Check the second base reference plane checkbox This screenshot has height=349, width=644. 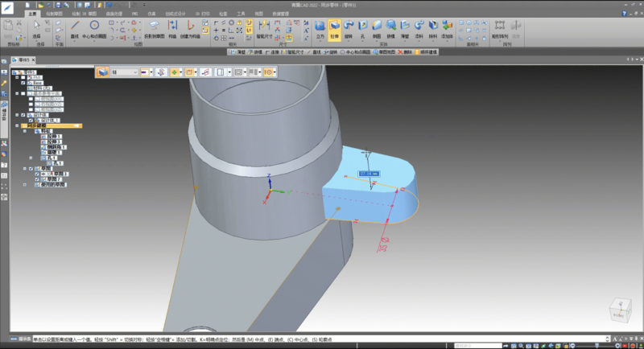click(31, 105)
